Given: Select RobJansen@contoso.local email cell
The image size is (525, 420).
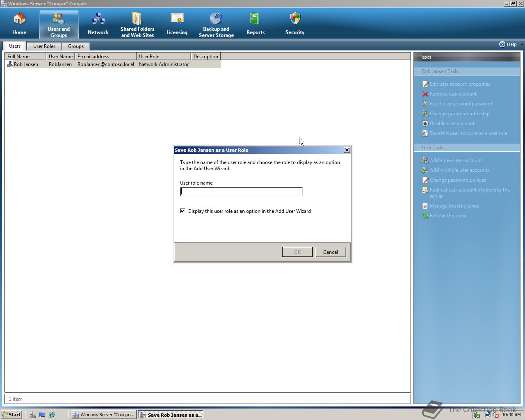Looking at the screenshot, I should pyautogui.click(x=106, y=64).
